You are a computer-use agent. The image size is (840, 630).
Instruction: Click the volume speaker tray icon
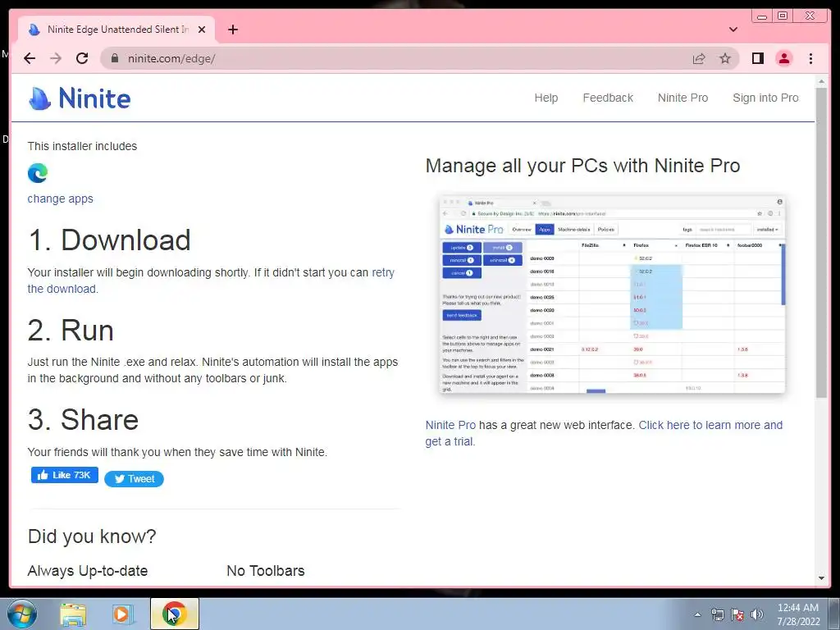[x=757, y=614]
